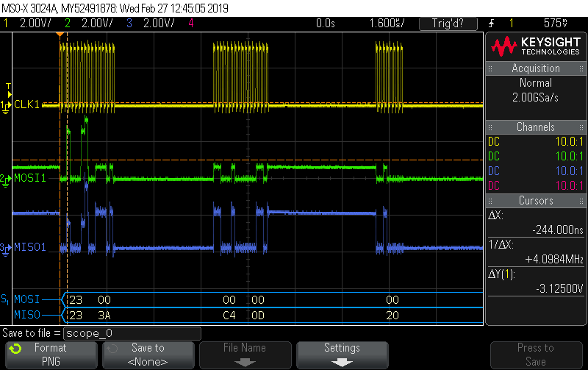
Task: Click the Keysight Technologies logo
Action: point(536,46)
